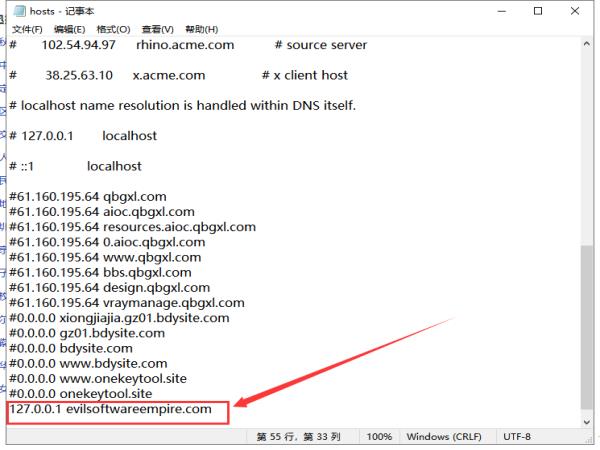Viewport: 600px width, 450px height.
Task: Close the hosts Notepad window
Action: [x=574, y=11]
